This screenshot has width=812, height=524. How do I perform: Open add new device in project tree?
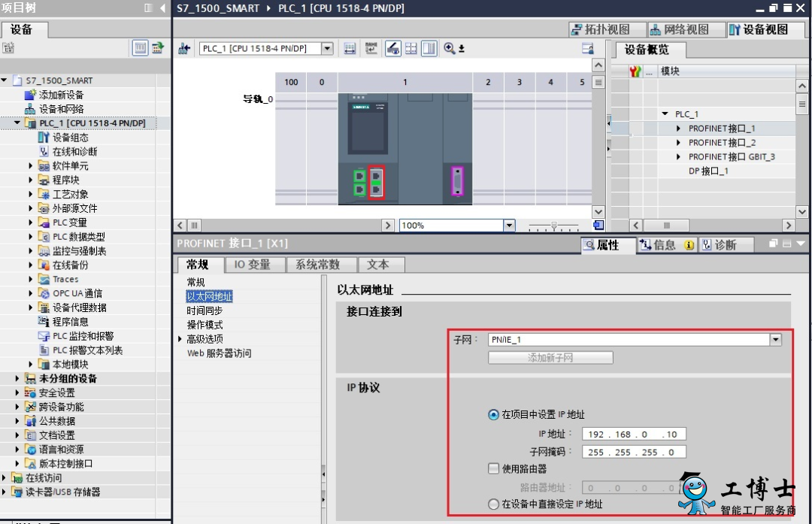pos(61,95)
